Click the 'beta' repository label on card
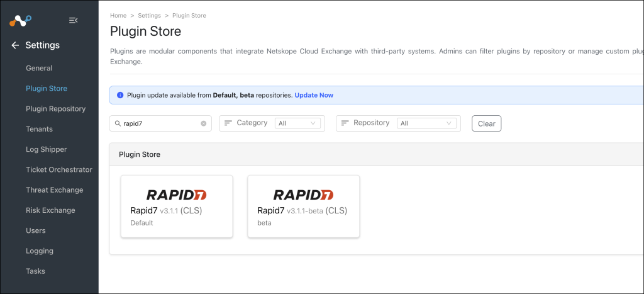Screen dimensions: 644x294 (265, 223)
